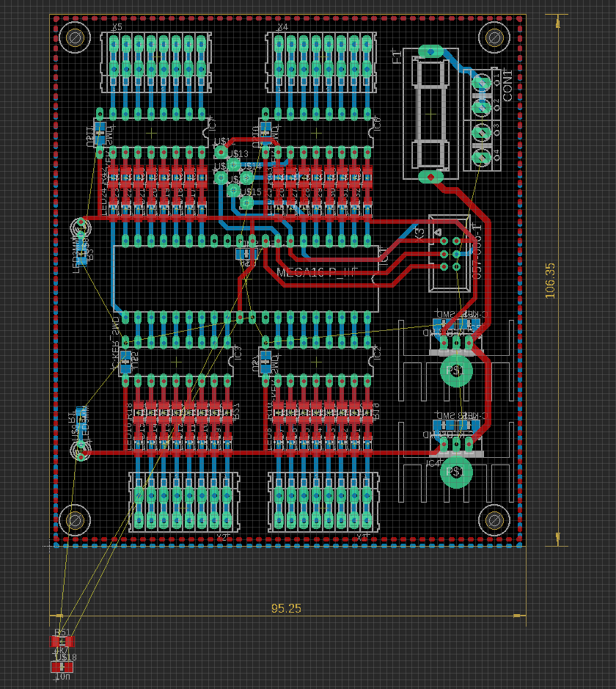Click the CON1 screw terminal block
Screen dimensions: 616x689
482,119
